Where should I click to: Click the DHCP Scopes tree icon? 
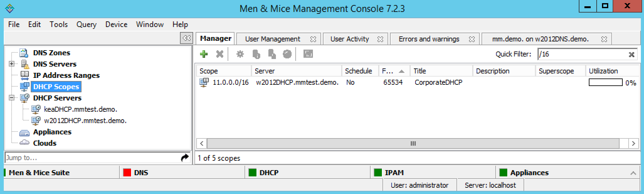[x=24, y=87]
